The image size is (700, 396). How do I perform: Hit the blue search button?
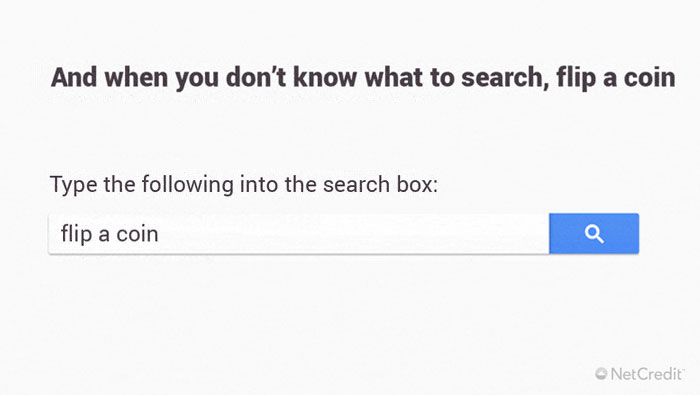coord(594,233)
